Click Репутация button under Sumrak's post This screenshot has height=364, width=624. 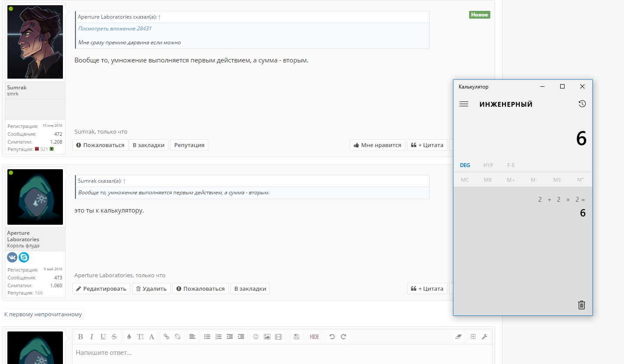click(189, 145)
